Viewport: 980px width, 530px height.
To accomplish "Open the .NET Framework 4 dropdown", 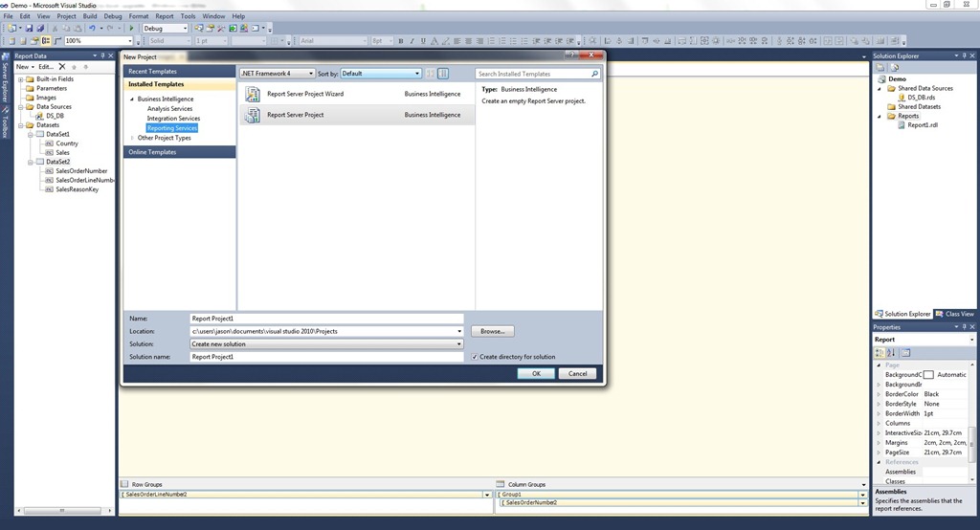I will click(277, 74).
